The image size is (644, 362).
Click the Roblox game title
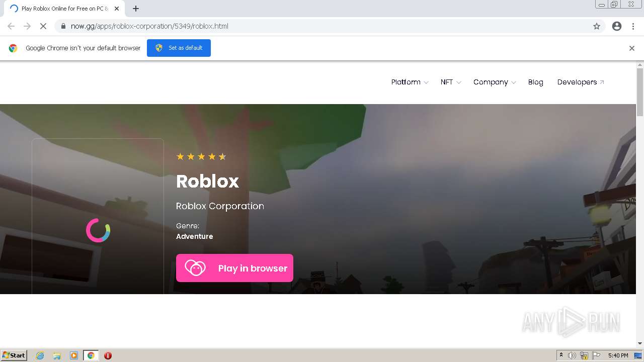click(207, 181)
